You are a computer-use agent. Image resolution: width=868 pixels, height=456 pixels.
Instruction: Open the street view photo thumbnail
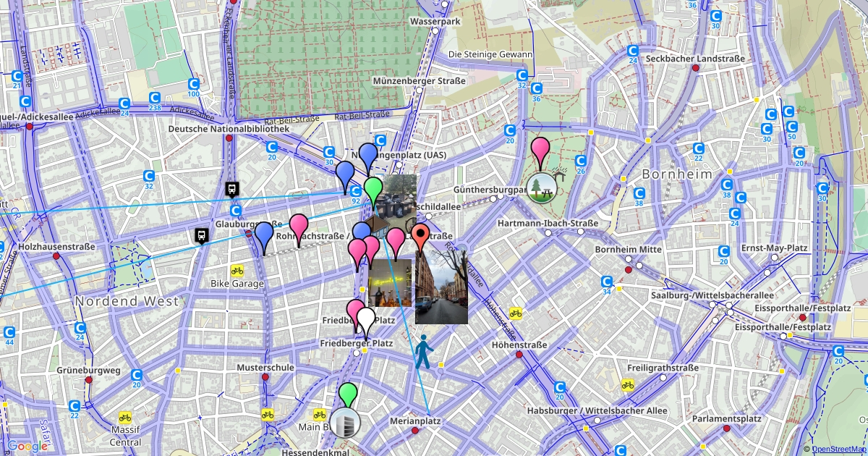click(x=441, y=287)
